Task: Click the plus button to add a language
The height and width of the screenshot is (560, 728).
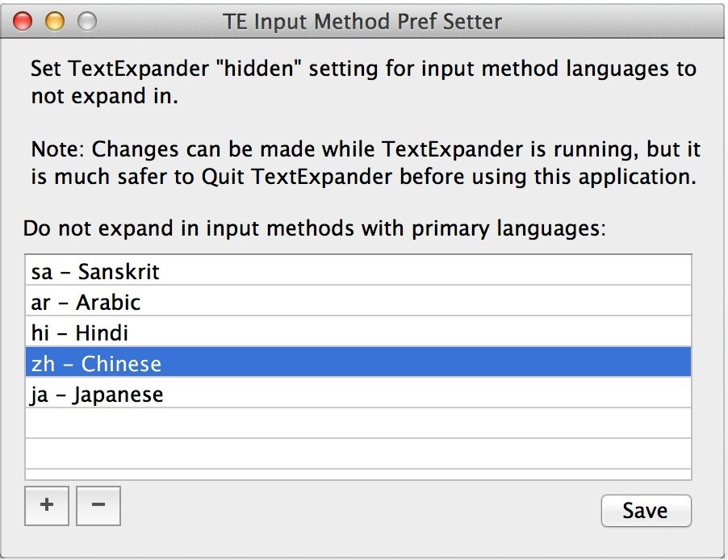Action: pos(47,506)
